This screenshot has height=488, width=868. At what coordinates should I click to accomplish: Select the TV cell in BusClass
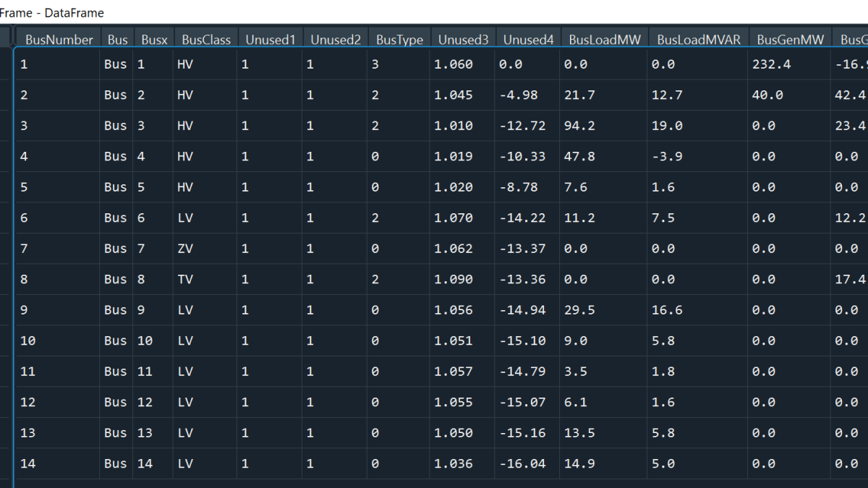point(185,279)
